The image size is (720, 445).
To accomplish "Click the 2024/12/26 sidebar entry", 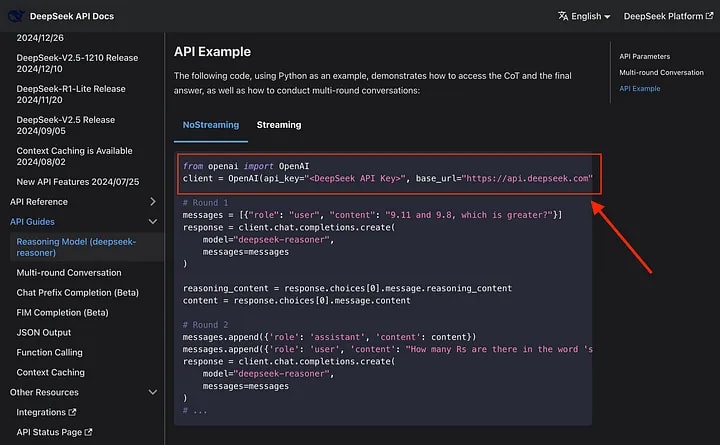I will [x=40, y=38].
